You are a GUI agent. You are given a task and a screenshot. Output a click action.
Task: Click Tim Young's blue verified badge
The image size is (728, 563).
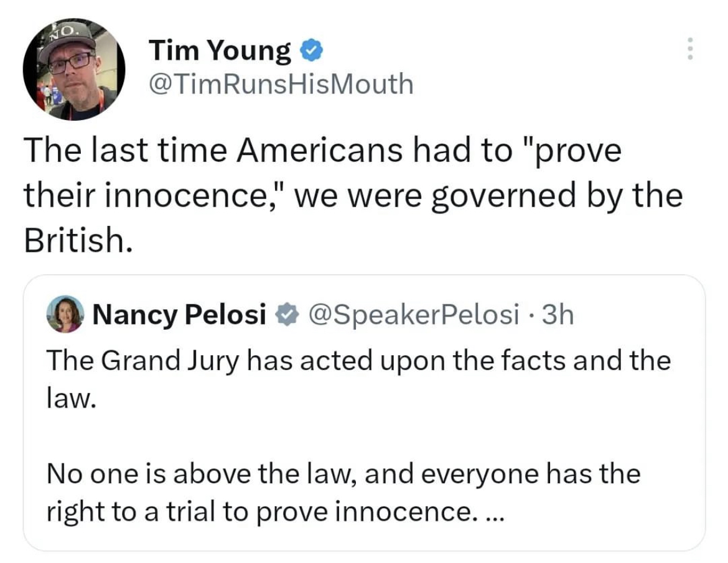[x=311, y=50]
